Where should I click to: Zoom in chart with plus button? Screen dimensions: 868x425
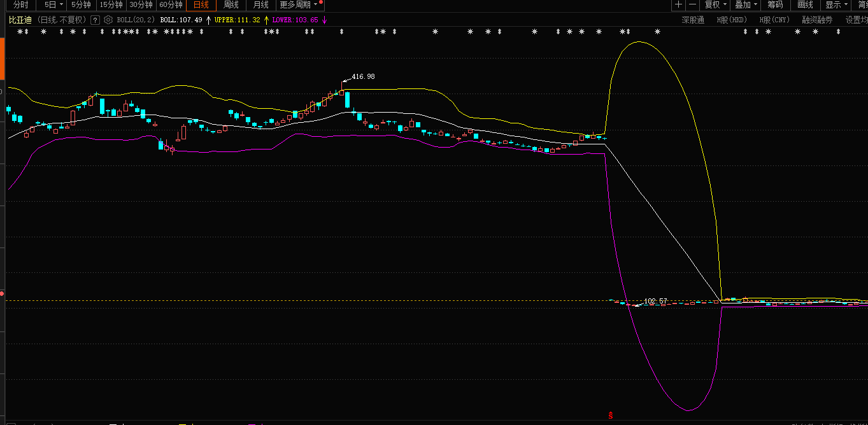tap(678, 5)
